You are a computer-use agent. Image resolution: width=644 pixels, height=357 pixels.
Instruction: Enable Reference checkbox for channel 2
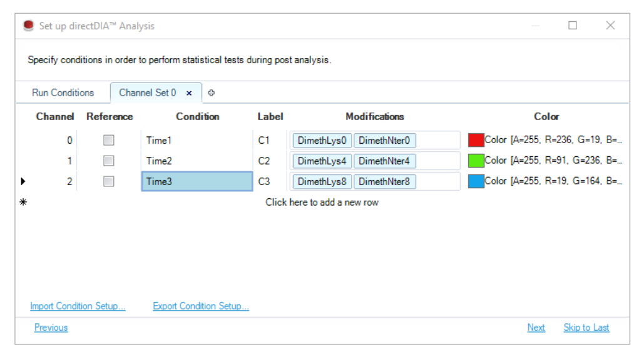pos(109,181)
